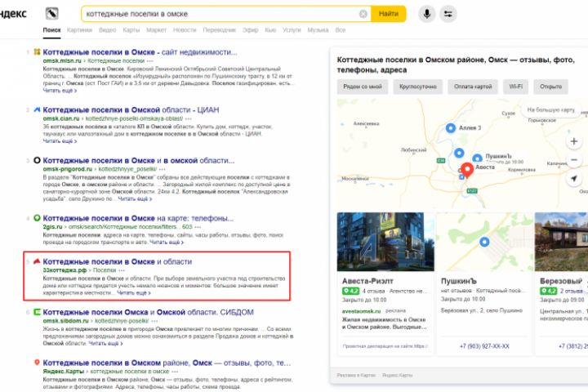588x392 pixels.
Task: Open the Яндекс.Карты result title
Action: (167, 363)
